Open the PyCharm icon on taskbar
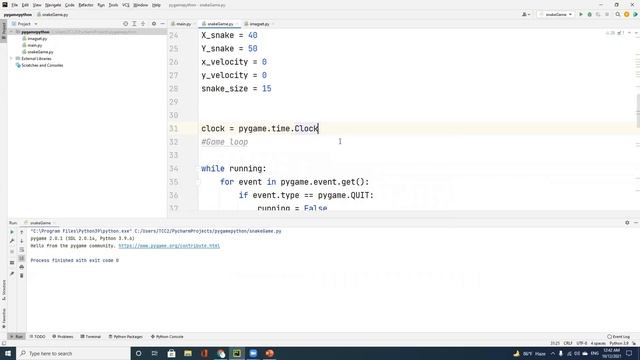This screenshot has height=360, width=640. pyautogui.click(x=237, y=353)
